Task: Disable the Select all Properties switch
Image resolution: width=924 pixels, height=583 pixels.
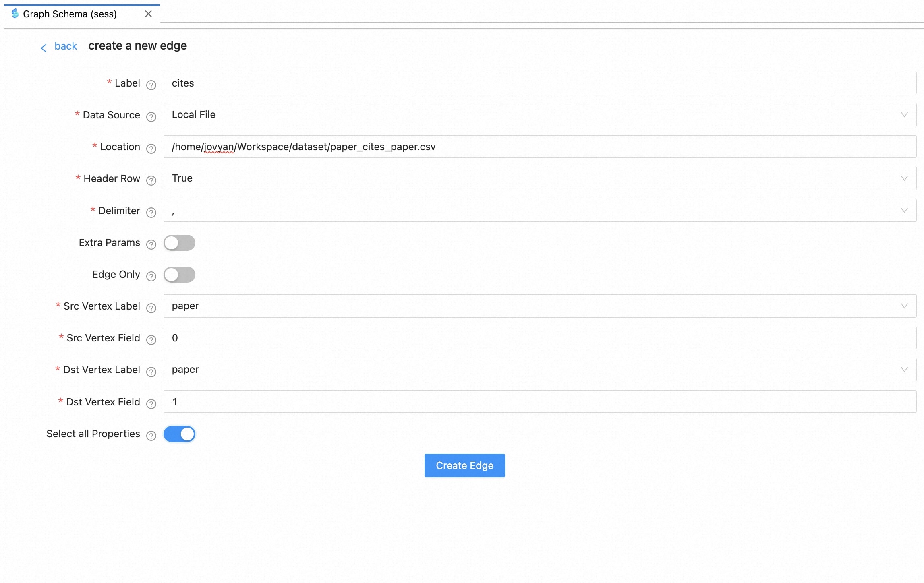Action: pos(179,434)
